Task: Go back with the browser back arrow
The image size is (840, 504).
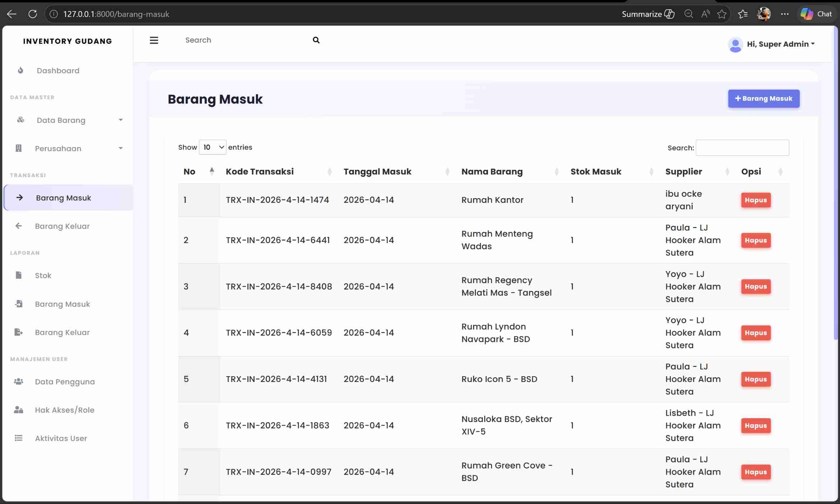Action: coord(11,14)
